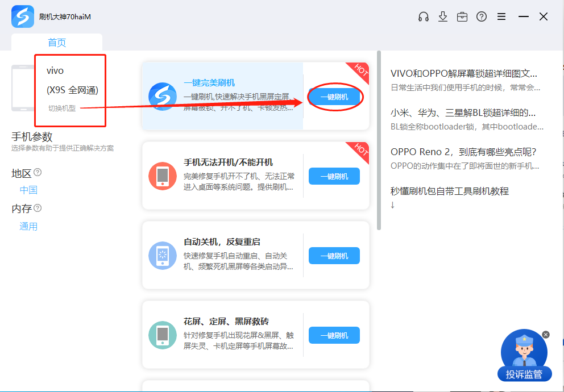This screenshot has height=392, width=564.
Task: Open the downloads icon in title bar
Action: tap(443, 17)
